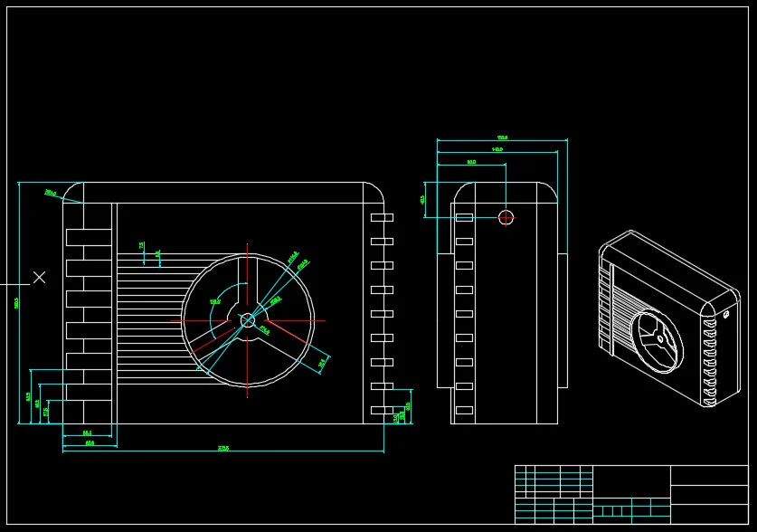Click the large empty top-right cell of the title block
Viewport: 757px width, 532px height.
709,476
